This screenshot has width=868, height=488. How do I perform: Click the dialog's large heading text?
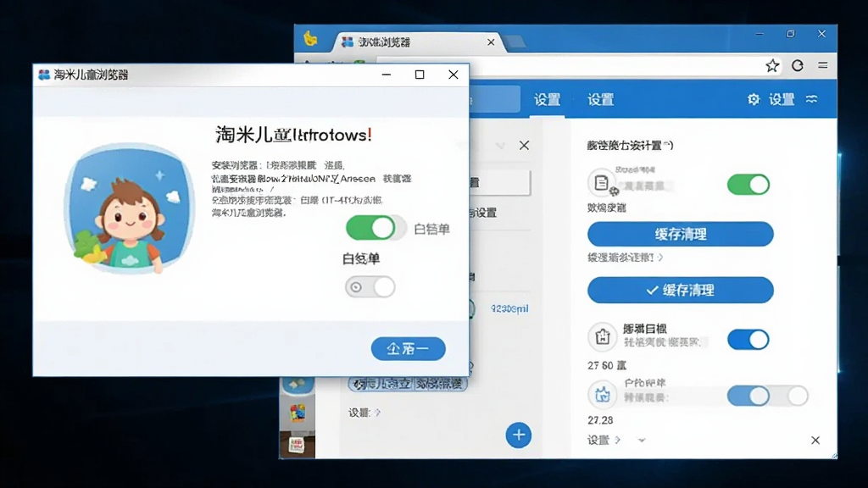click(293, 135)
